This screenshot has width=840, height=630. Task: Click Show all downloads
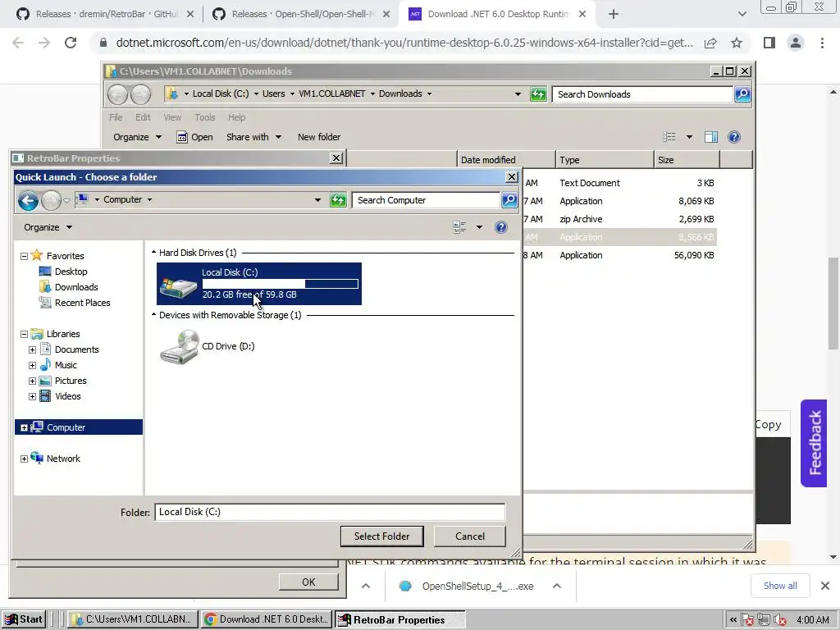780,586
